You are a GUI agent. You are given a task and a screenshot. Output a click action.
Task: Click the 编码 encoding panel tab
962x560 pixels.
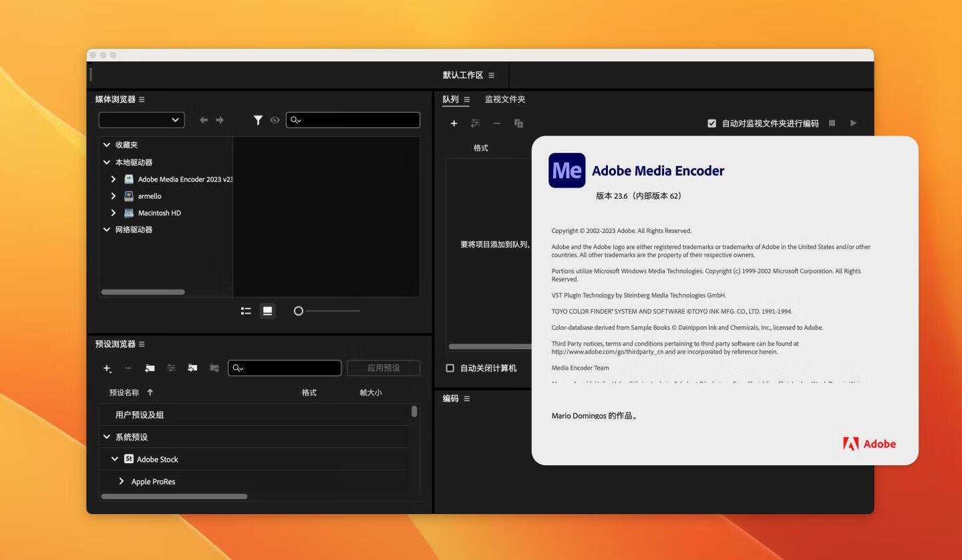pos(451,398)
